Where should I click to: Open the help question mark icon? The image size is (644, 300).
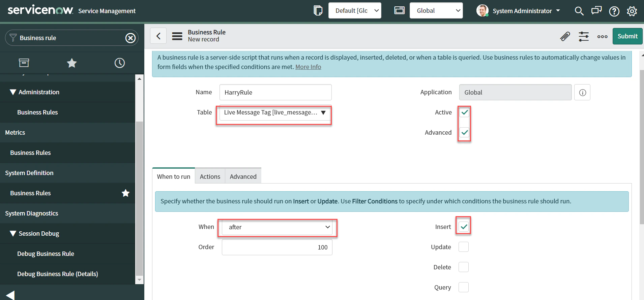tap(614, 11)
